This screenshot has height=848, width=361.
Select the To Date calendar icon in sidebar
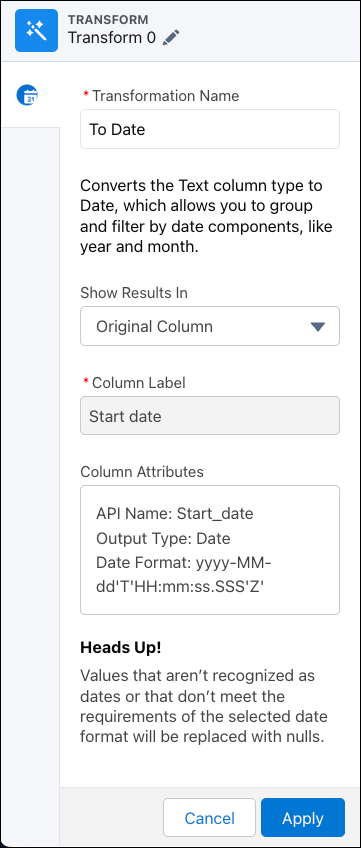click(x=28, y=95)
